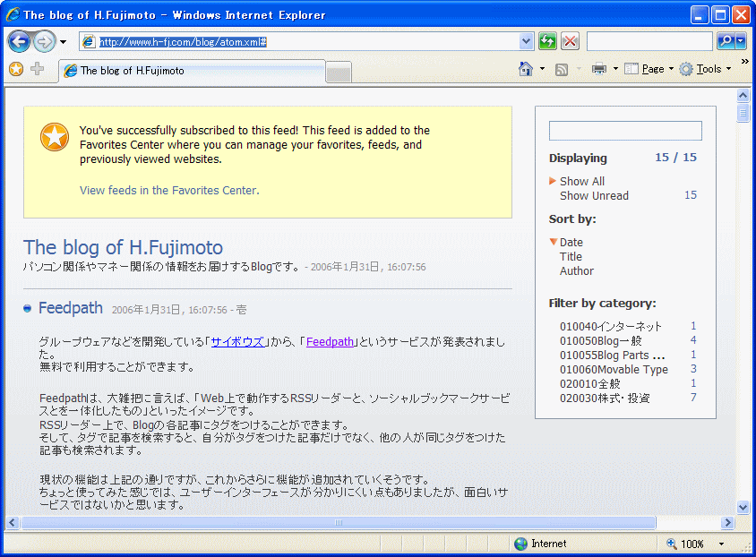Open Favorites Center star icon
756x557 pixels.
coord(16,69)
